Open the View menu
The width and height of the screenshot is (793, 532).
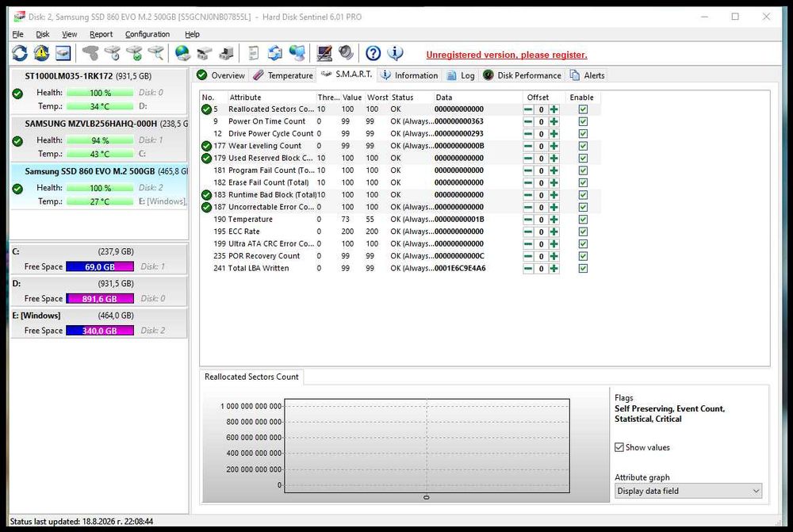[69, 34]
